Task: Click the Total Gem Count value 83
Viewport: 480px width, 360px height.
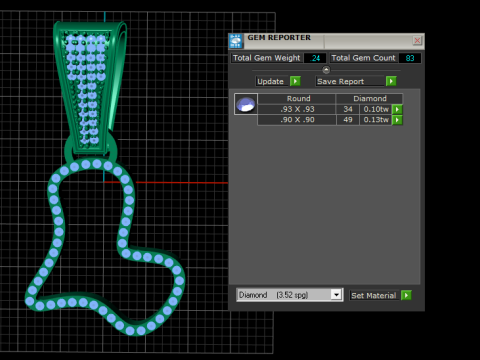Action: click(x=410, y=58)
